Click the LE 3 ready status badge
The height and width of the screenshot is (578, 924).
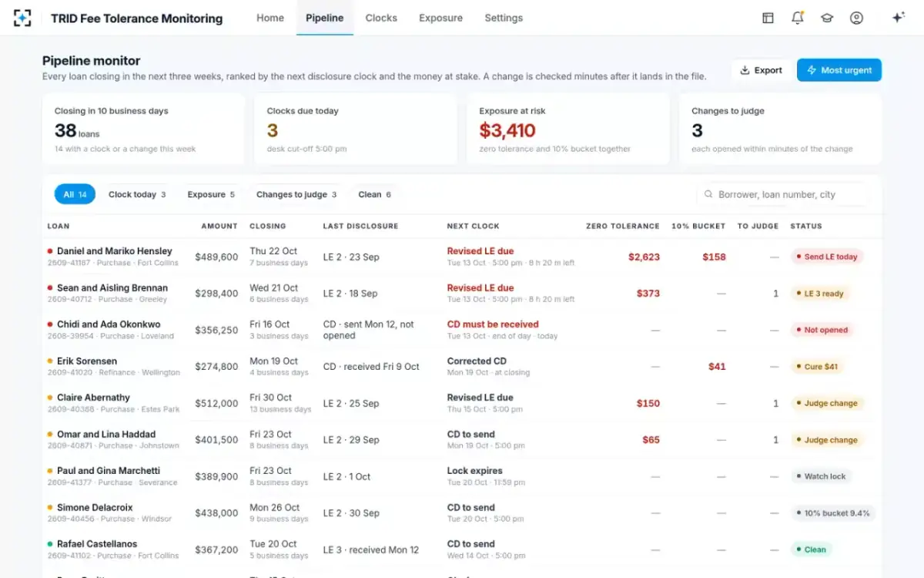tap(820, 294)
